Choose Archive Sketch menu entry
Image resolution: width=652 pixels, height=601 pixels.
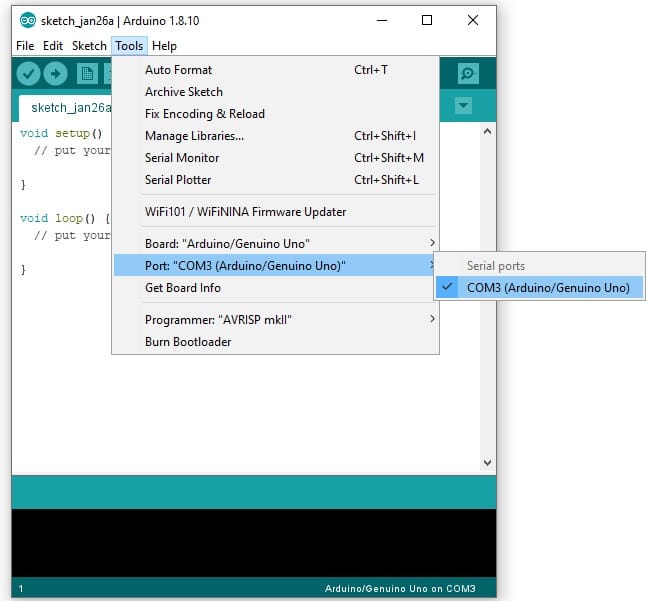[276, 92]
